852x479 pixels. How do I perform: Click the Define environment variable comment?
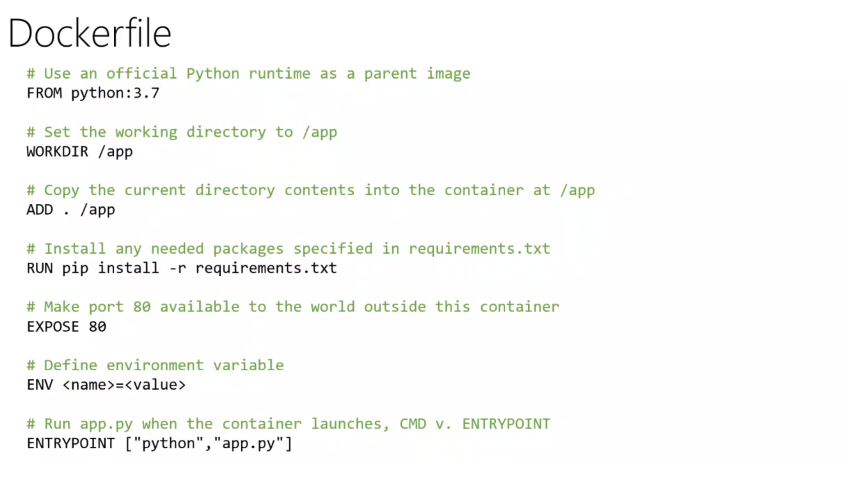tap(155, 365)
